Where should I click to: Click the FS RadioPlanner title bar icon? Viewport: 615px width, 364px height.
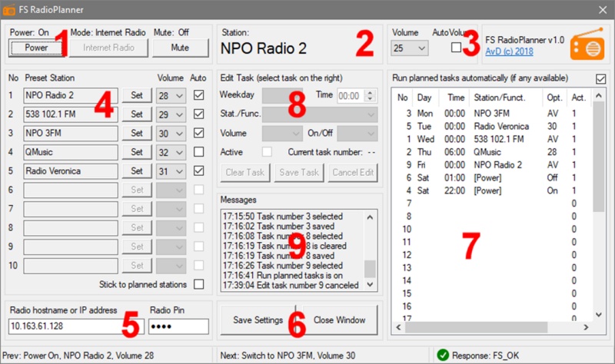[x=10, y=9]
